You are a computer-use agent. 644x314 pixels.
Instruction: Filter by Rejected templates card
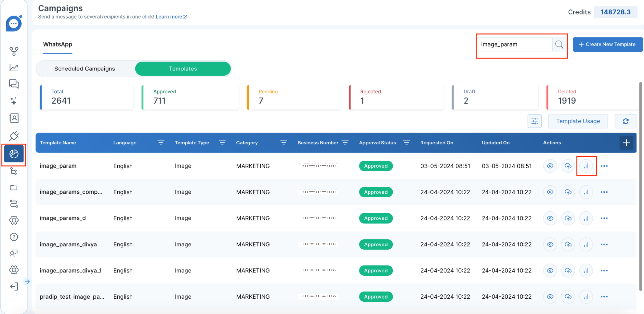[x=396, y=97]
